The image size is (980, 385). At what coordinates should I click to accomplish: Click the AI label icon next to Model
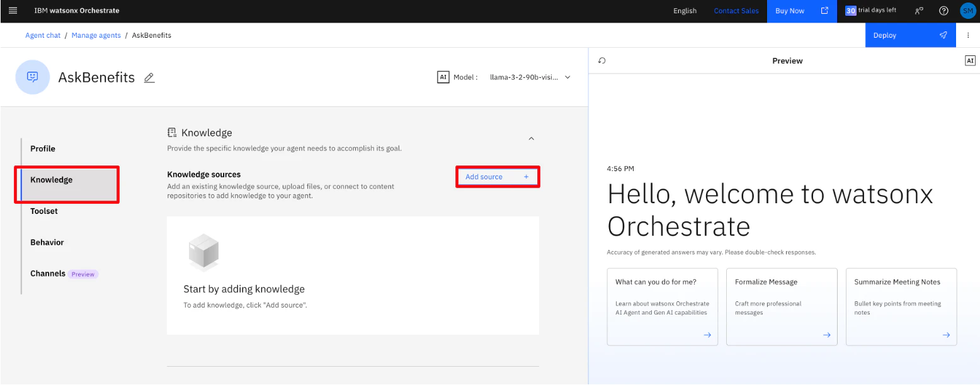(x=443, y=77)
